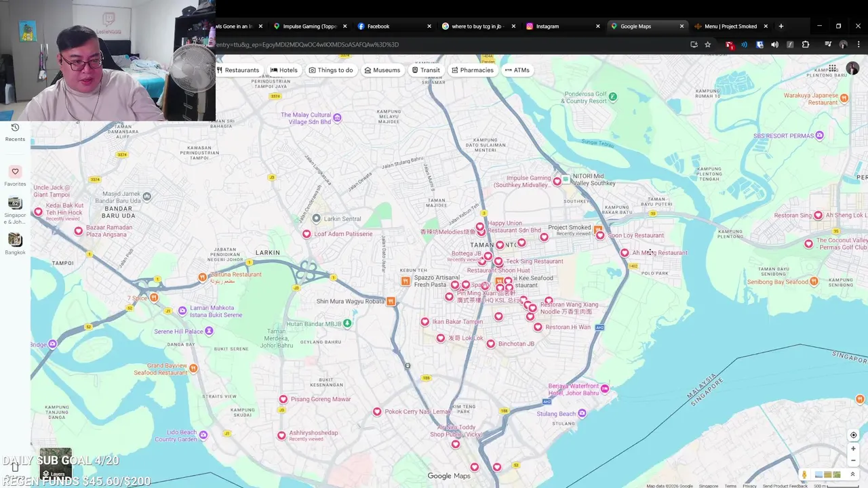Toggle the Hotels filter chip

283,70
